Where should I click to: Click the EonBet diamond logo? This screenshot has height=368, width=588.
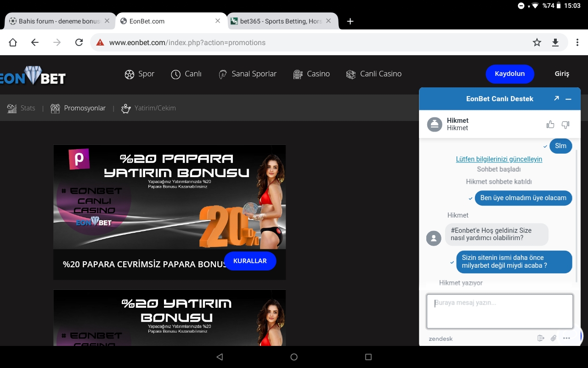click(33, 76)
